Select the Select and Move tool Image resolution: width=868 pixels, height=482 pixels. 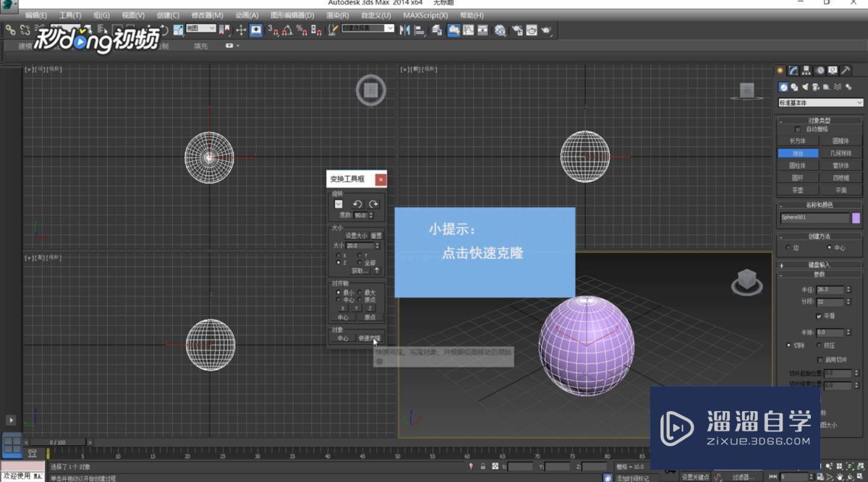coord(148,30)
